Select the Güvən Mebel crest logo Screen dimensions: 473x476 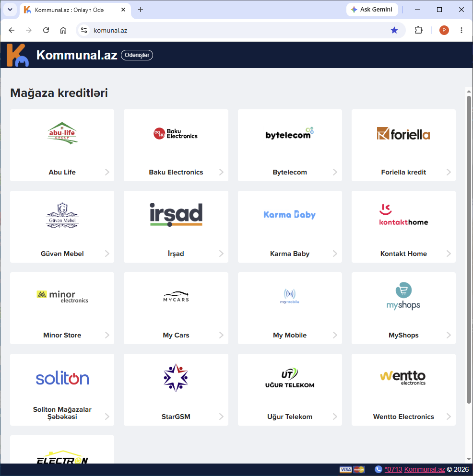tap(62, 215)
